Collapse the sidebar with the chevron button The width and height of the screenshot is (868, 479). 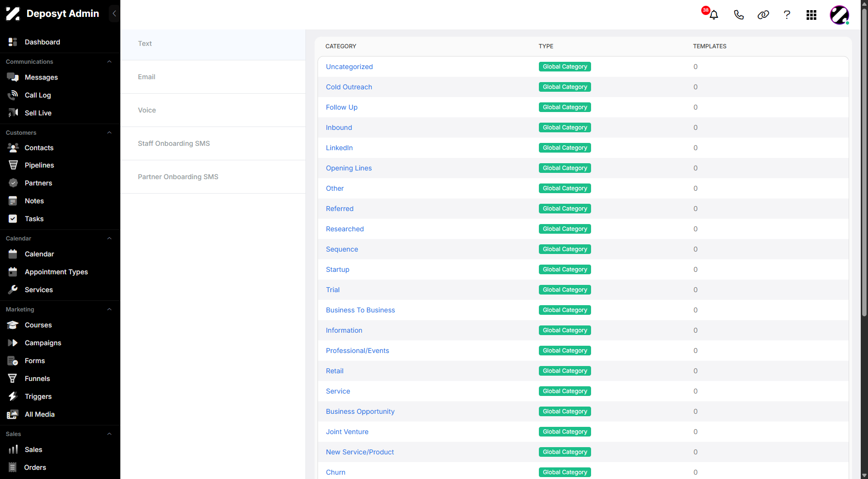114,14
